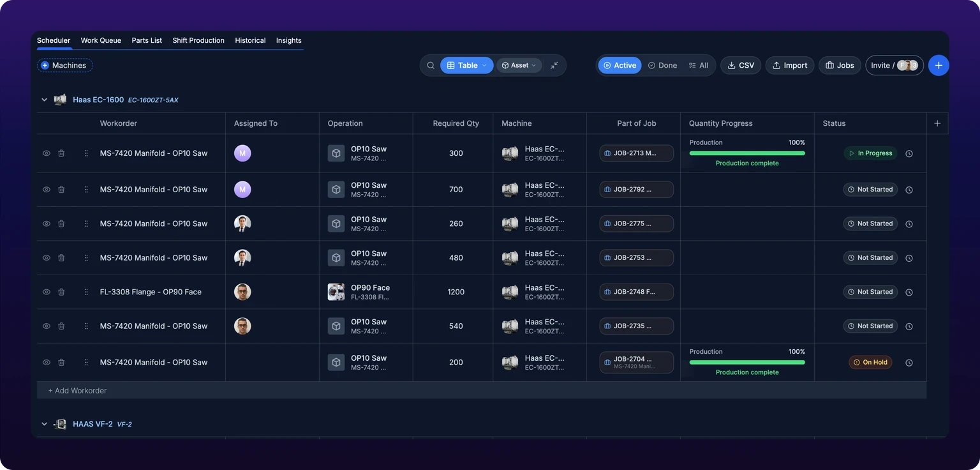The width and height of the screenshot is (980, 470).
Task: Click the clock icon in the JOB-2775 row
Action: click(909, 224)
